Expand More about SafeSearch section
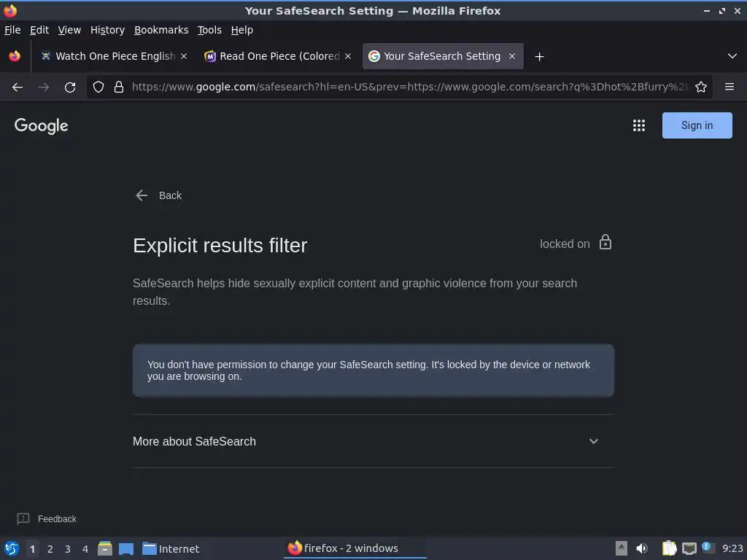 [594, 441]
